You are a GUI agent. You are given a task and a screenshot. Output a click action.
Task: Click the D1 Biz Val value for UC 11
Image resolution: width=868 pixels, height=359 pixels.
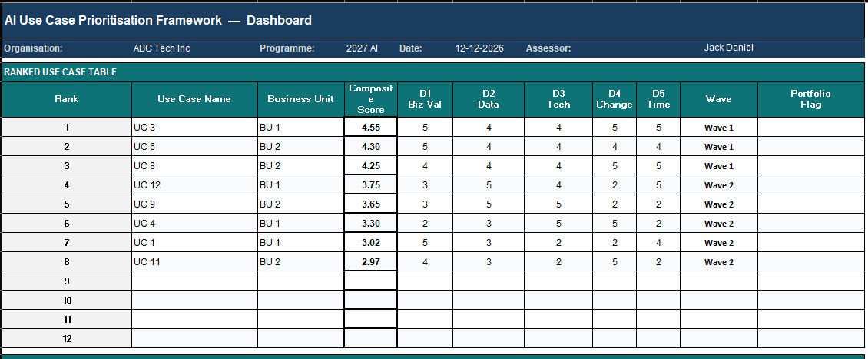point(425,262)
